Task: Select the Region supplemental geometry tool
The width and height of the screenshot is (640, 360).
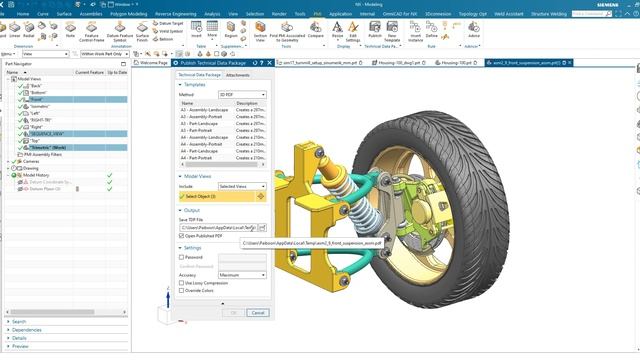Action: (231, 30)
